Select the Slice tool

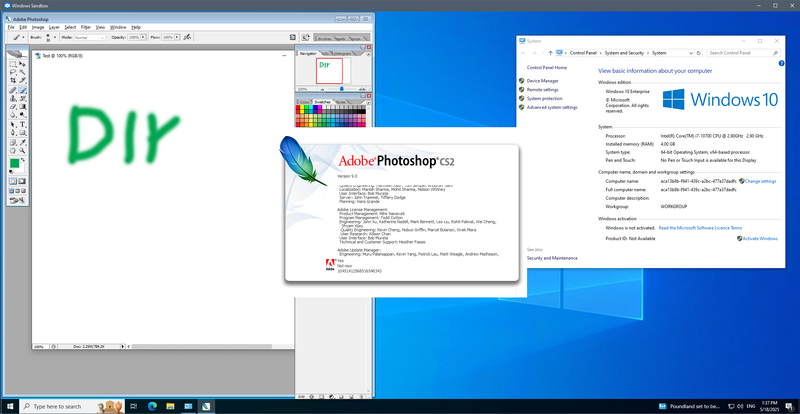click(x=22, y=81)
